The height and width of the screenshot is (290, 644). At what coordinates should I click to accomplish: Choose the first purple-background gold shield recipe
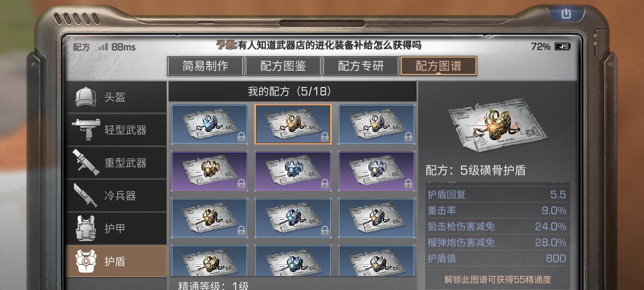point(210,171)
